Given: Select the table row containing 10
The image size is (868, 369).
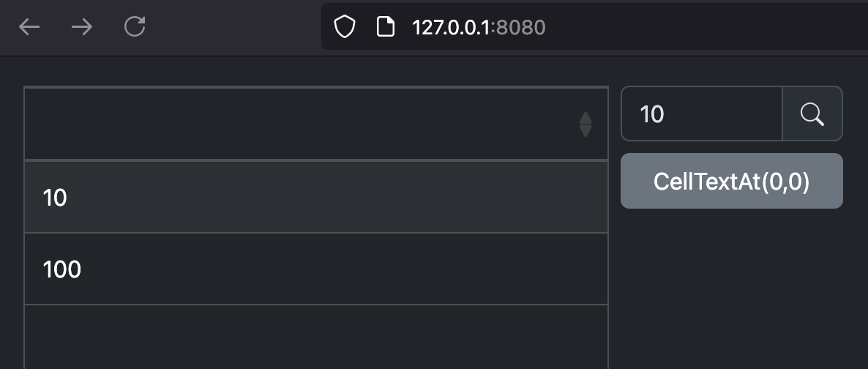Looking at the screenshot, I should 316,197.
